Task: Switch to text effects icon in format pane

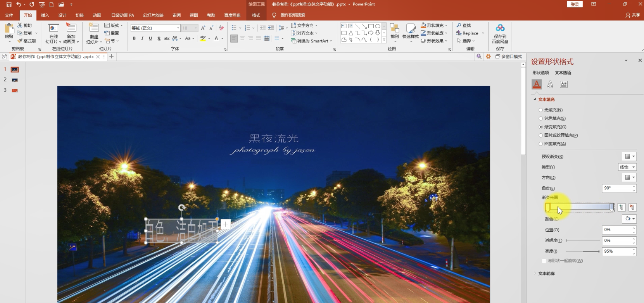Action: click(550, 84)
